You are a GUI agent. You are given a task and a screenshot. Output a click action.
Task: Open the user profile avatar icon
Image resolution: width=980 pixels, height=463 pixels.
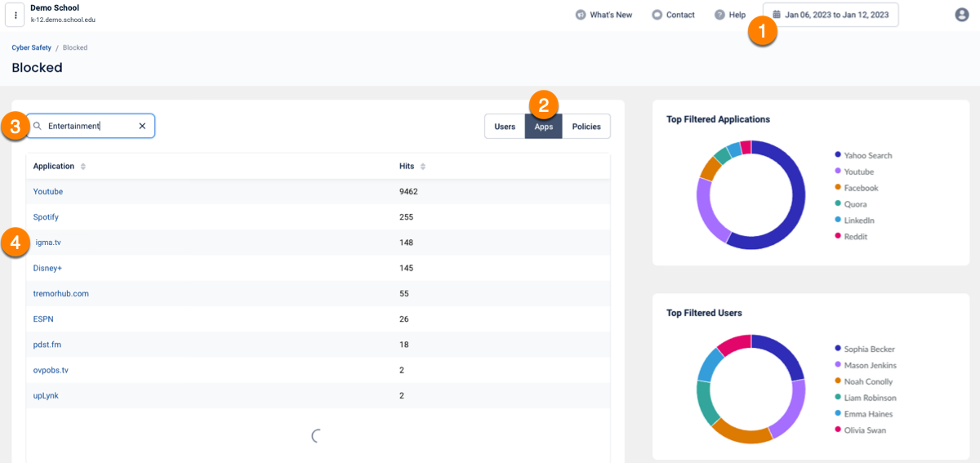(x=962, y=15)
